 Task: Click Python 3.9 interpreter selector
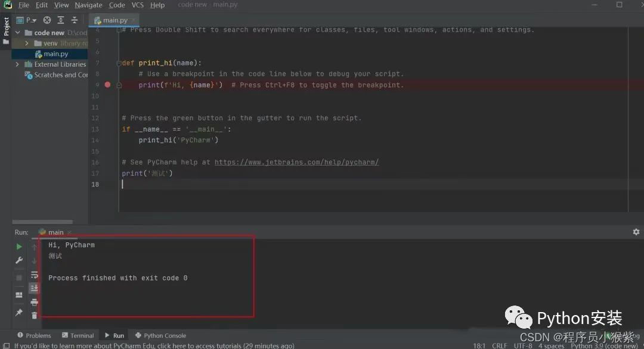pos(604,345)
